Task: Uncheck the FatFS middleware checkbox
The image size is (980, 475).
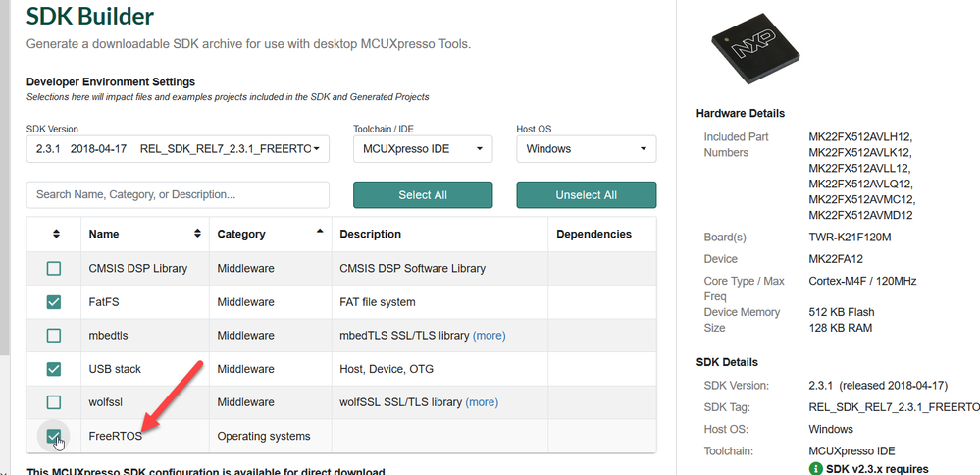Action: click(x=54, y=301)
